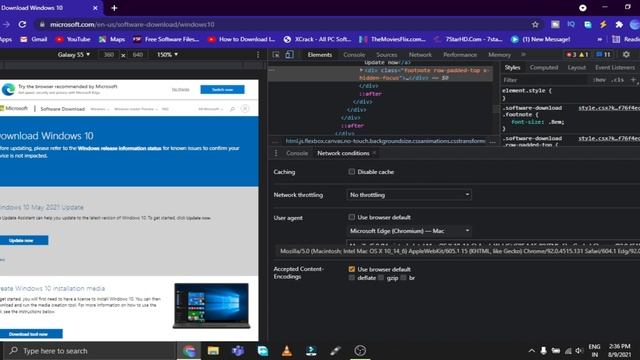This screenshot has width=640, height=360.
Task: Open the drawer Console tab
Action: pos(297,153)
